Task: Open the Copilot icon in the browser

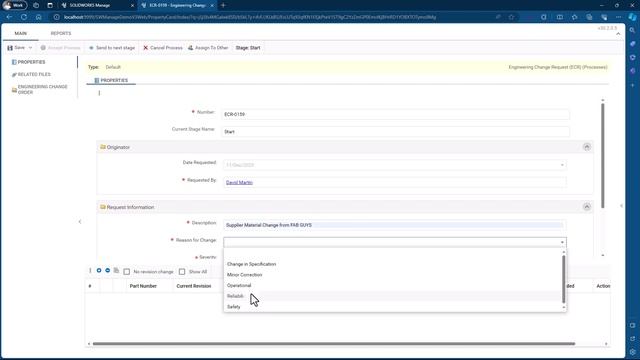Action: point(632,17)
